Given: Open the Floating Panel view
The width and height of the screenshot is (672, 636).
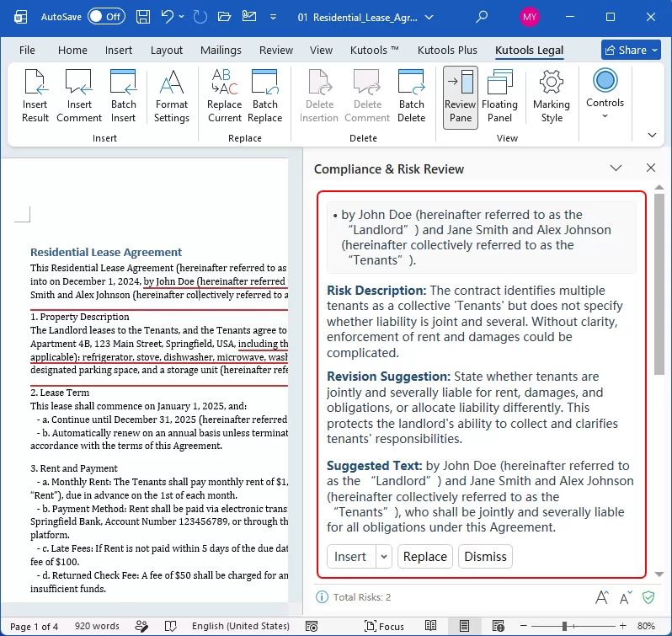Looking at the screenshot, I should pos(499,96).
